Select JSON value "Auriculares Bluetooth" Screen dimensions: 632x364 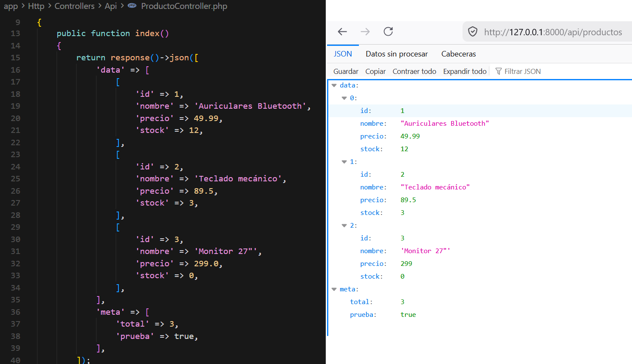click(445, 124)
